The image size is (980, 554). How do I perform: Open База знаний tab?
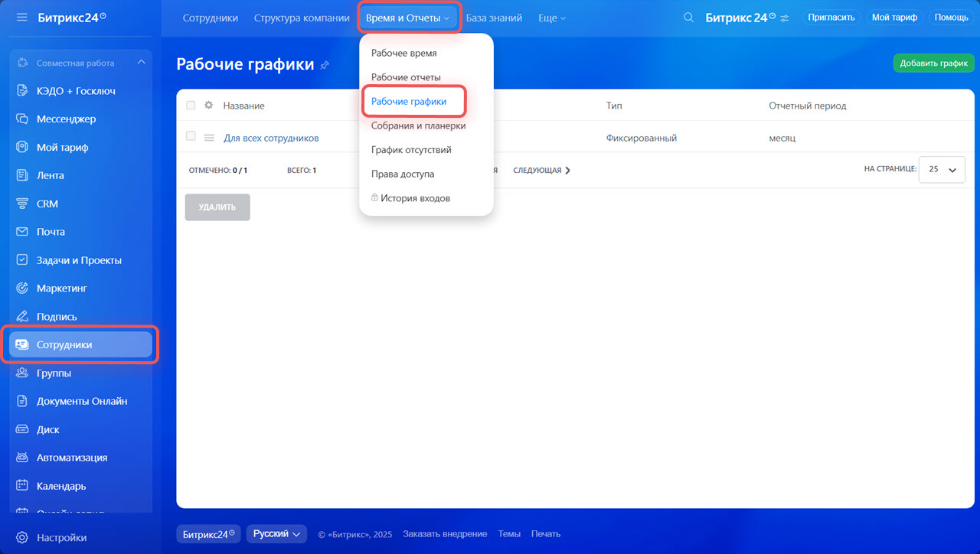coord(494,18)
